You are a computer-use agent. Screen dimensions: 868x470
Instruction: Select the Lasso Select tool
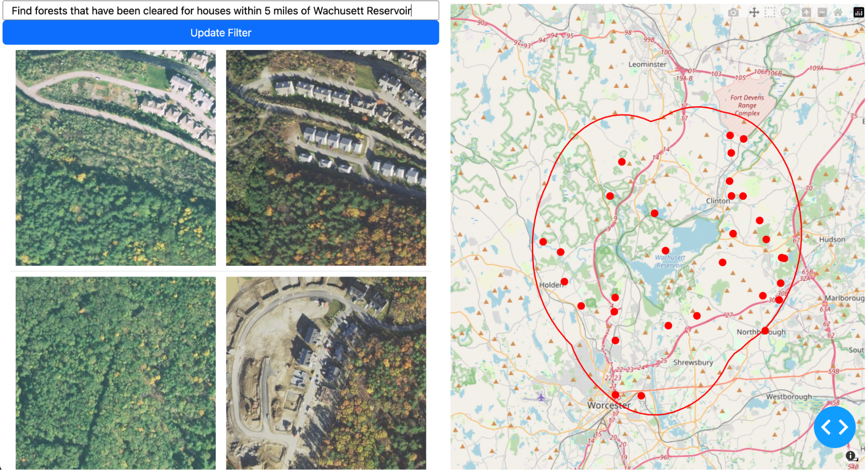(785, 13)
